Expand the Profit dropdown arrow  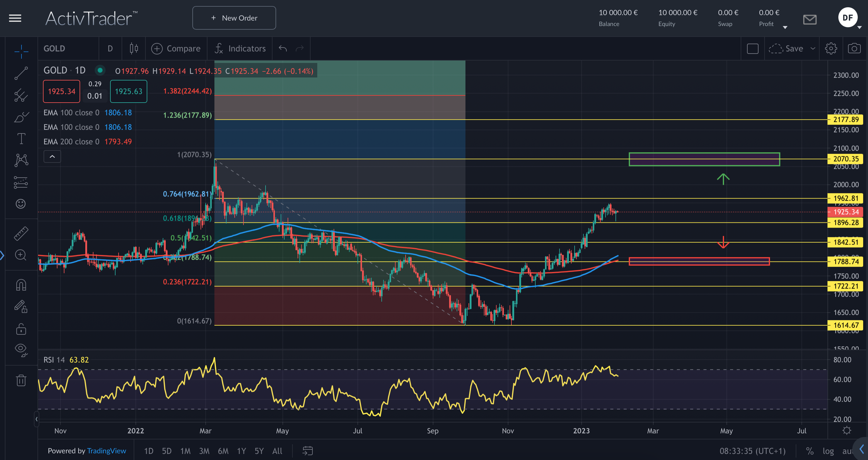(785, 27)
